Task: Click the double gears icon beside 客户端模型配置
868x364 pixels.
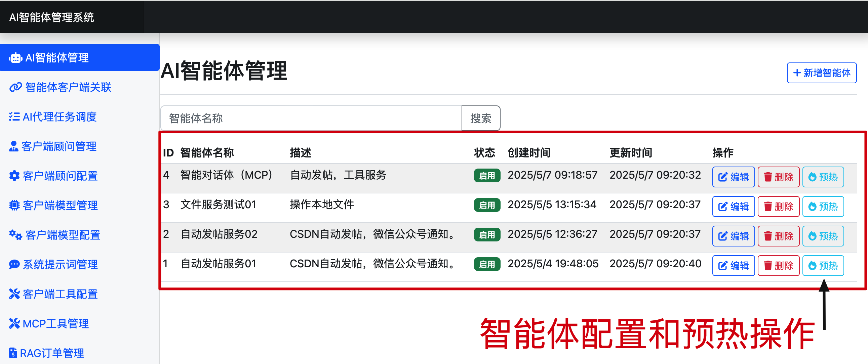Action: point(15,235)
